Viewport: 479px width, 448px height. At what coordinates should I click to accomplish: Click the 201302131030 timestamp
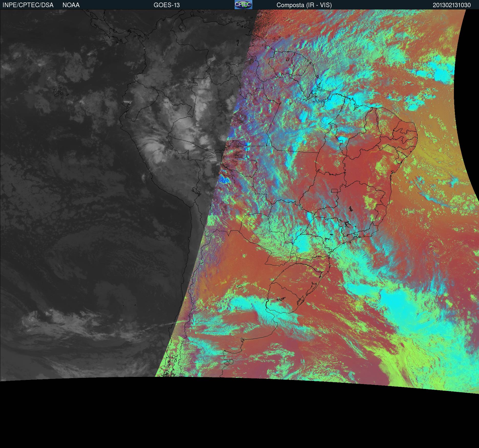point(452,5)
